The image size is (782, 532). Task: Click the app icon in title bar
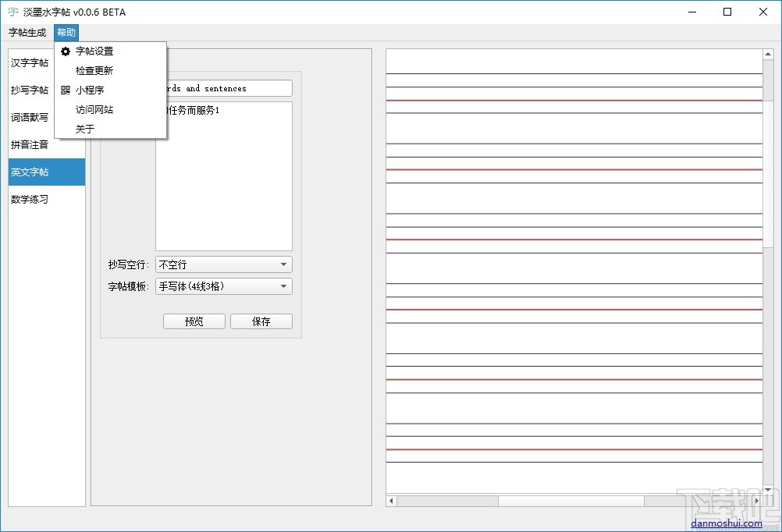(13, 12)
